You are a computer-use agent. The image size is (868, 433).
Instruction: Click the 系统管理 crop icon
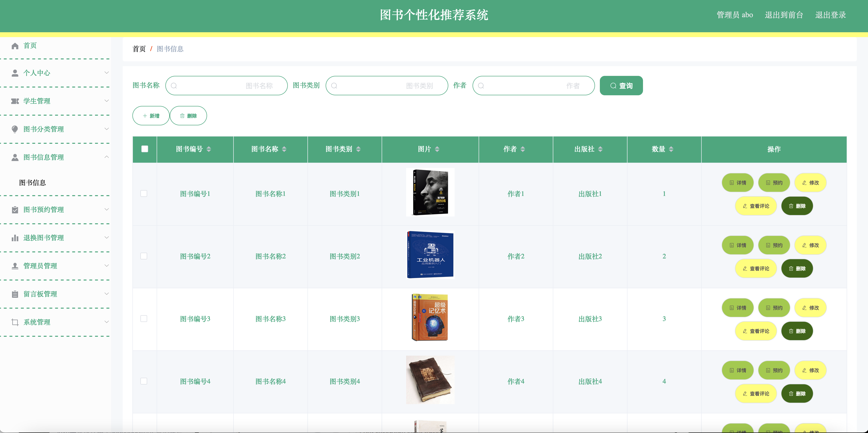click(15, 322)
